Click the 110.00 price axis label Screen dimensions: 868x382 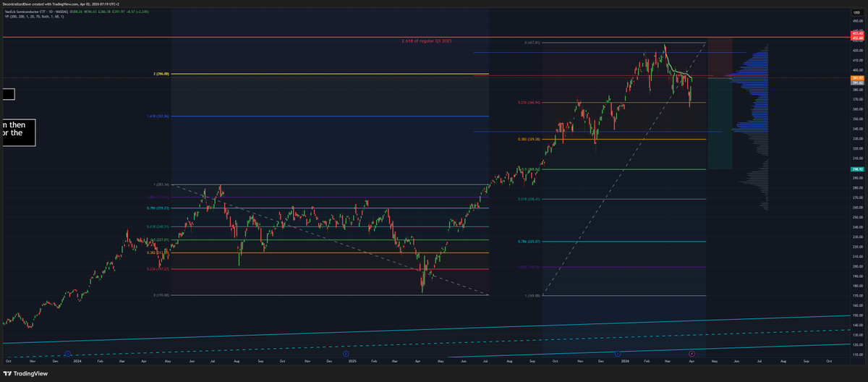click(x=859, y=355)
